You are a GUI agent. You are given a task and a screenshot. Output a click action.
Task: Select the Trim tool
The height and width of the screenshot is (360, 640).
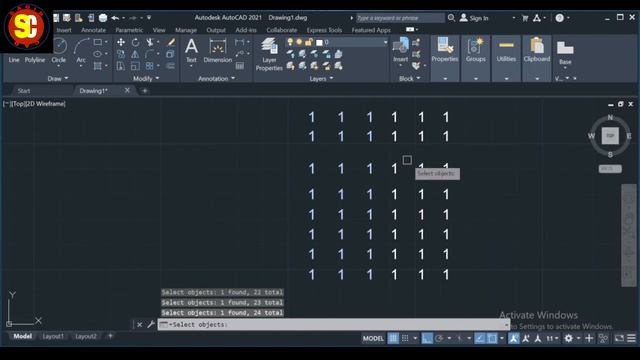coord(150,42)
